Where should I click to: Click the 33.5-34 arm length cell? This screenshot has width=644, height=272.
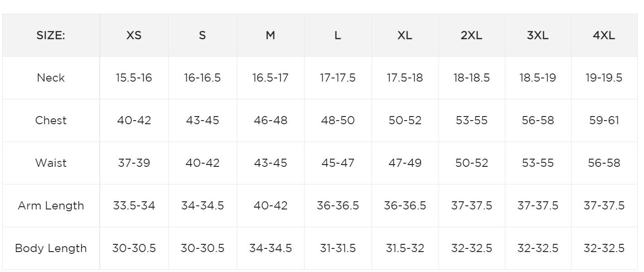coord(134,206)
